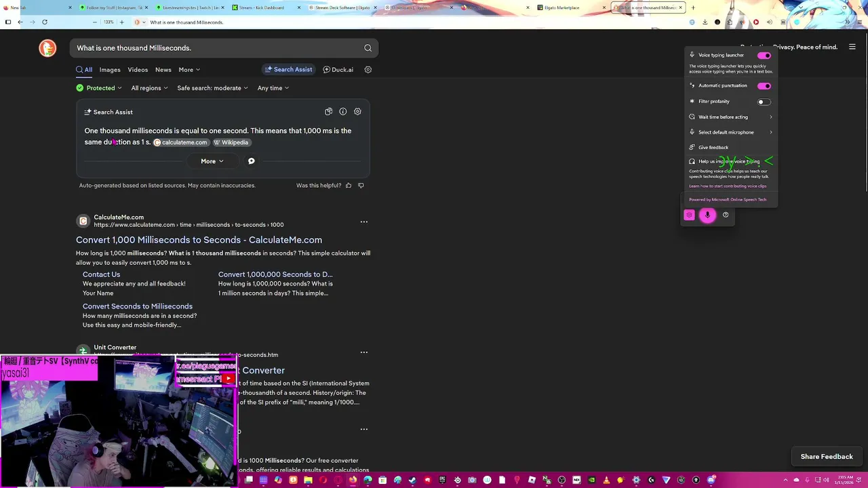Select the All search tab
This screenshot has width=868, height=488.
pyautogui.click(x=84, y=70)
